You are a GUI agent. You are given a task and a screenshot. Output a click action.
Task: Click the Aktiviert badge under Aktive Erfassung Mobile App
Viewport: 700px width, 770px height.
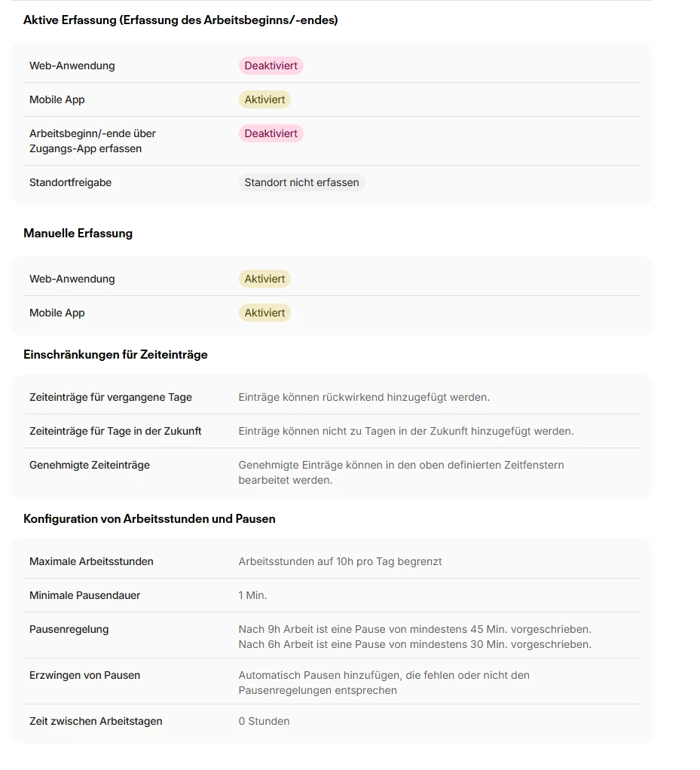click(x=264, y=99)
